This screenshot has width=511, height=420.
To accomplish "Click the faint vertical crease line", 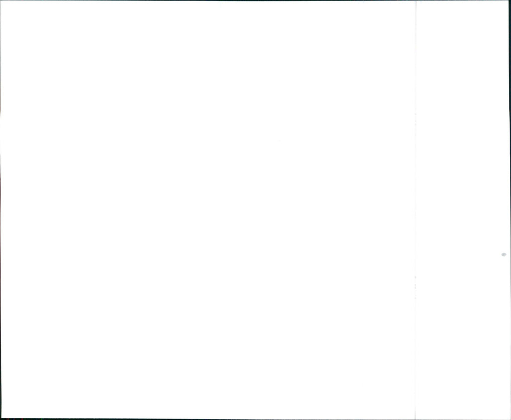I will (416, 210).
